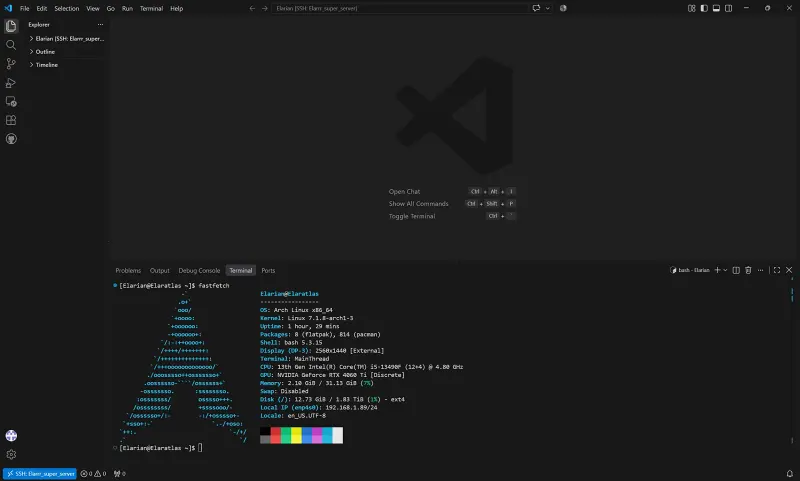The height and width of the screenshot is (481, 800).
Task: Click the green color block in fastfetch output
Action: coord(286,435)
